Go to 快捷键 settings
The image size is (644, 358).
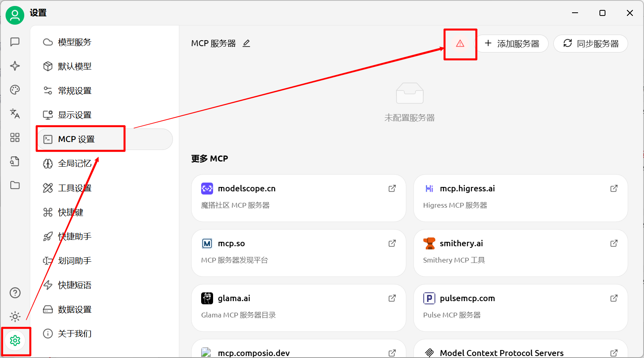point(71,212)
